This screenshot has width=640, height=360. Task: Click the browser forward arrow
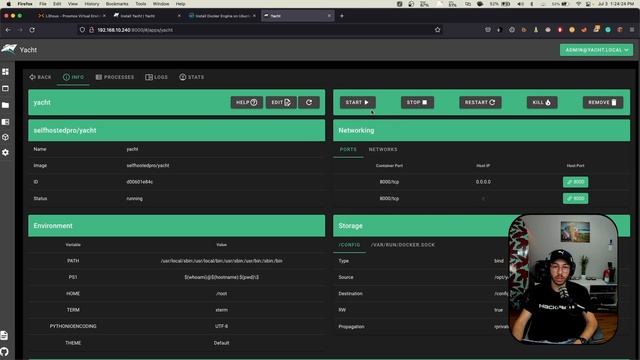coord(20,30)
